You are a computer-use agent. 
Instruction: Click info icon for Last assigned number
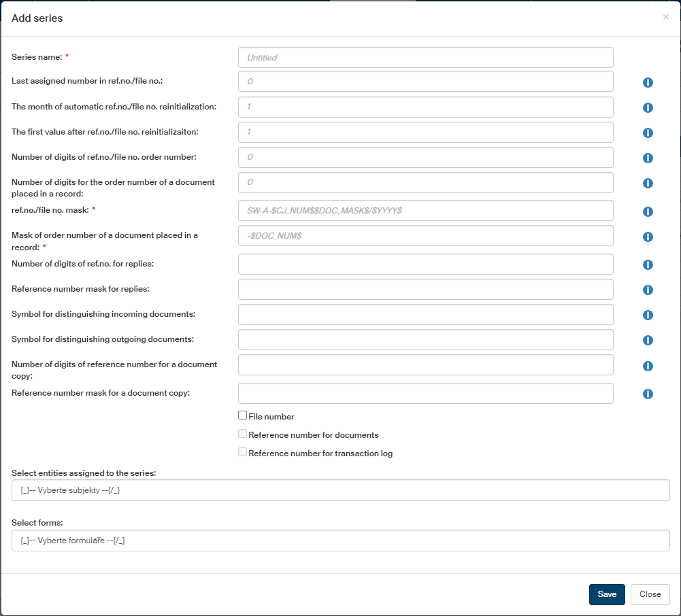click(x=648, y=82)
